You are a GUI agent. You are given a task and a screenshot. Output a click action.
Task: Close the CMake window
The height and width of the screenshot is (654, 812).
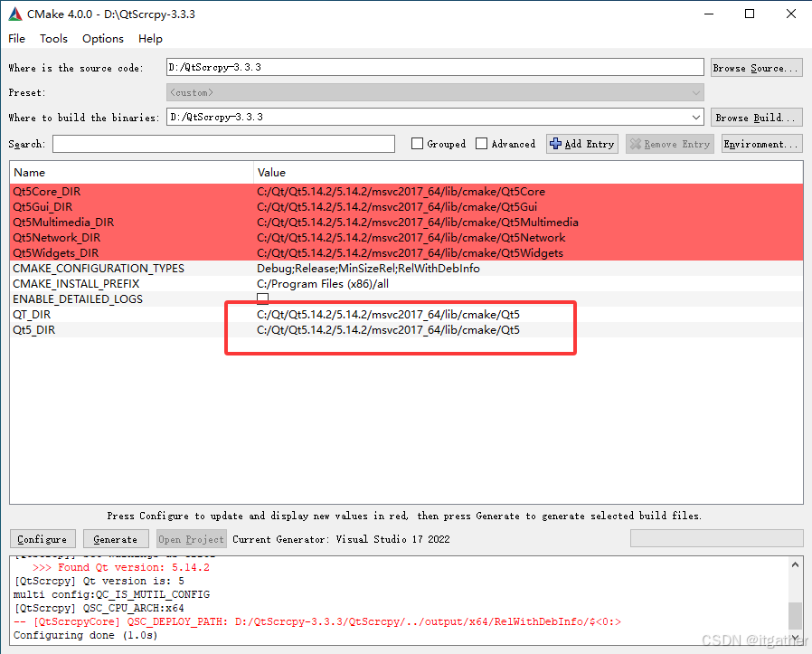click(x=791, y=14)
